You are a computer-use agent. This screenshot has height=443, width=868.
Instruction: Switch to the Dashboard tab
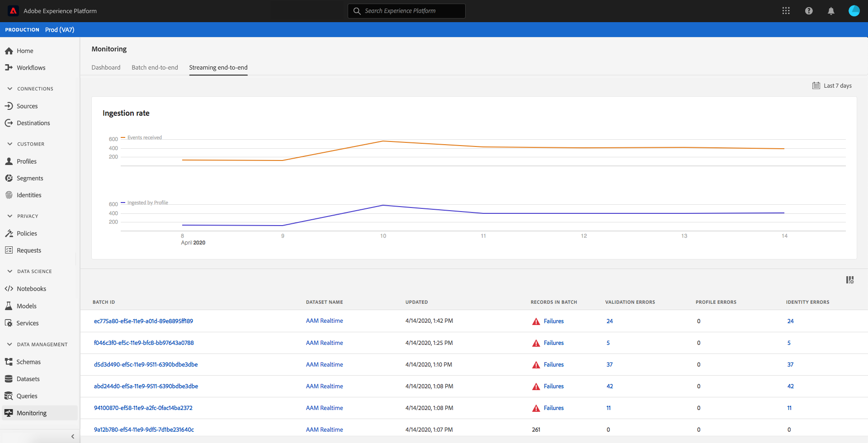point(106,68)
